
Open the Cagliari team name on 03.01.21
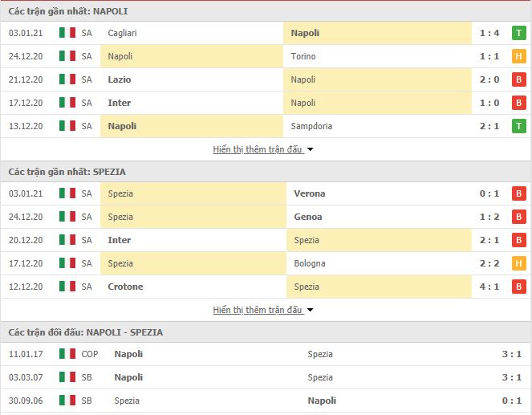click(x=122, y=33)
